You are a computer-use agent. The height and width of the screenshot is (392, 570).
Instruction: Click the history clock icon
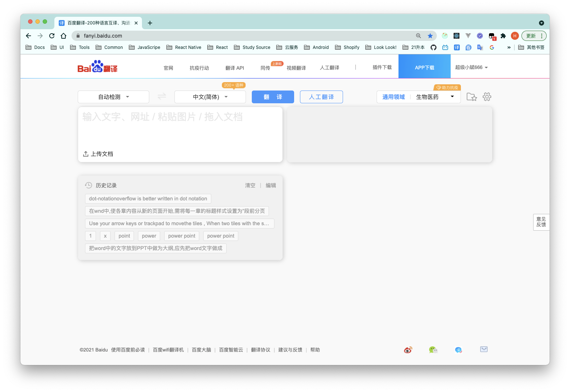point(88,185)
